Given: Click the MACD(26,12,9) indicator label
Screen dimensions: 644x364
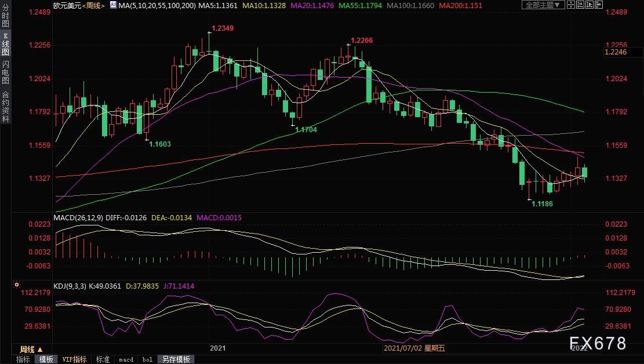Looking at the screenshot, I should pos(78,218).
